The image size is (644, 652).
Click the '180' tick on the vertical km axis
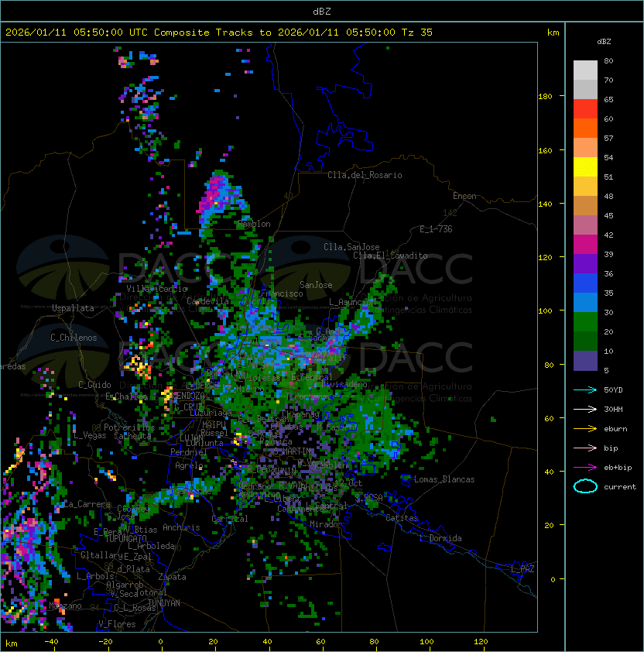point(545,96)
